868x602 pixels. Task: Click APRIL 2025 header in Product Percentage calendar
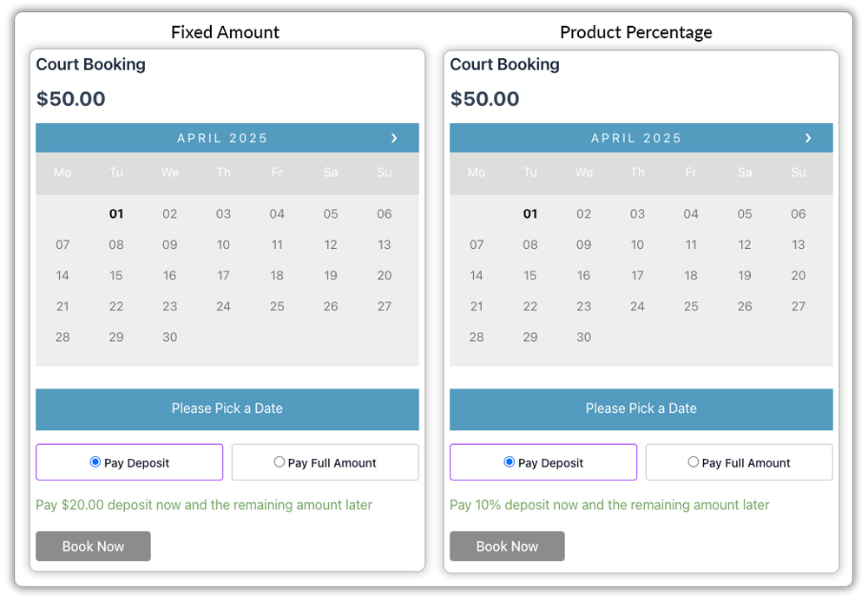[x=636, y=138]
